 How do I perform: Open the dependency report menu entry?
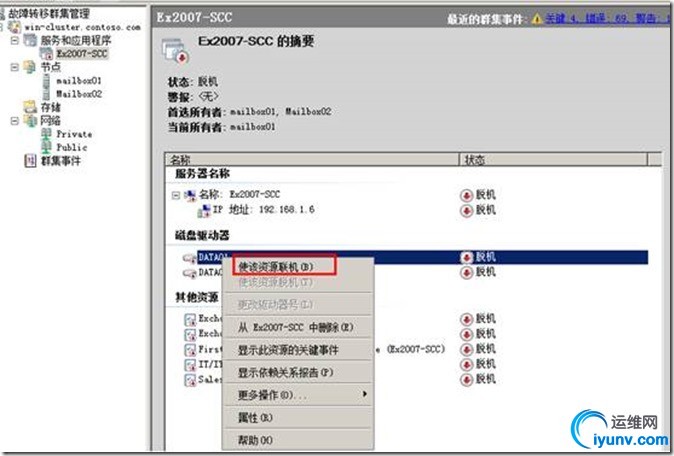click(x=285, y=373)
